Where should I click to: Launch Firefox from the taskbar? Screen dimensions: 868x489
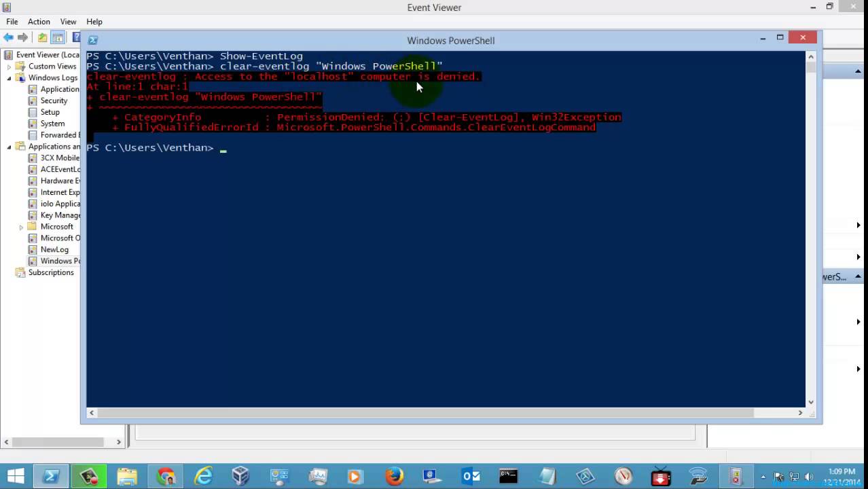tap(394, 476)
